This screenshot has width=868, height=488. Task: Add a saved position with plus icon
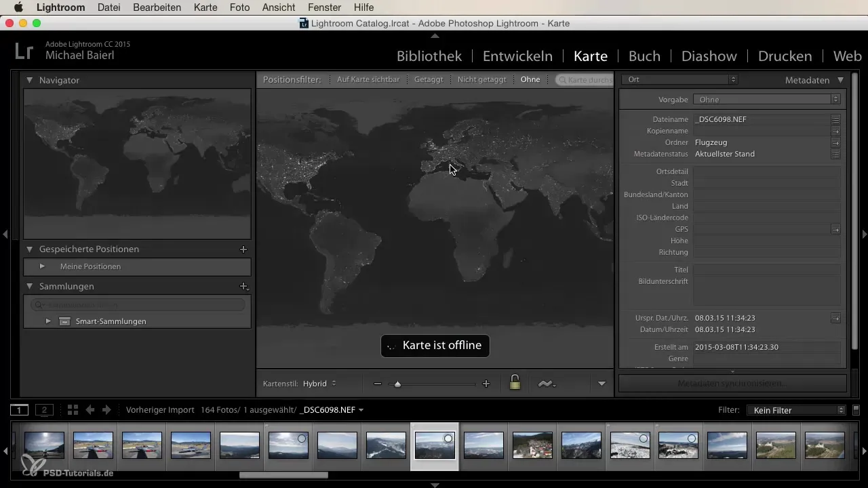243,249
